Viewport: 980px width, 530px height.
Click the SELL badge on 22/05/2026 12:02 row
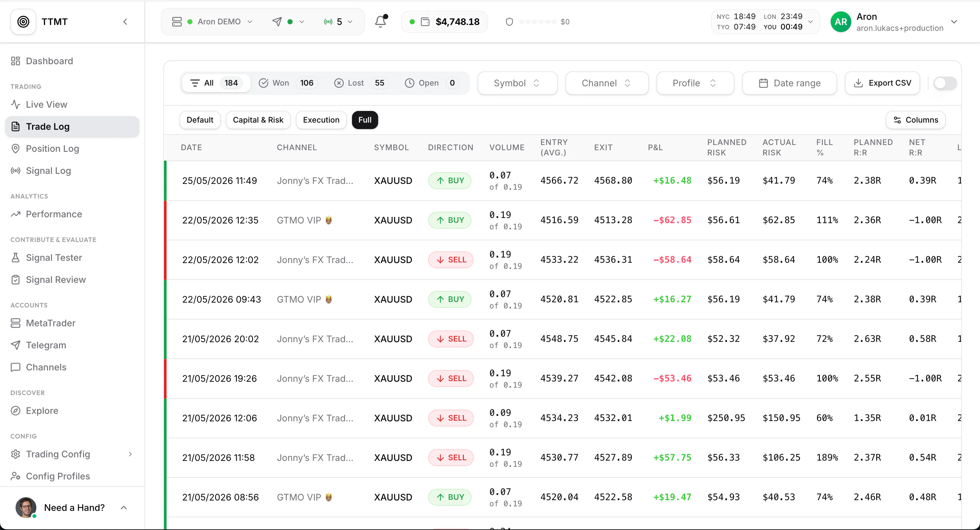451,260
